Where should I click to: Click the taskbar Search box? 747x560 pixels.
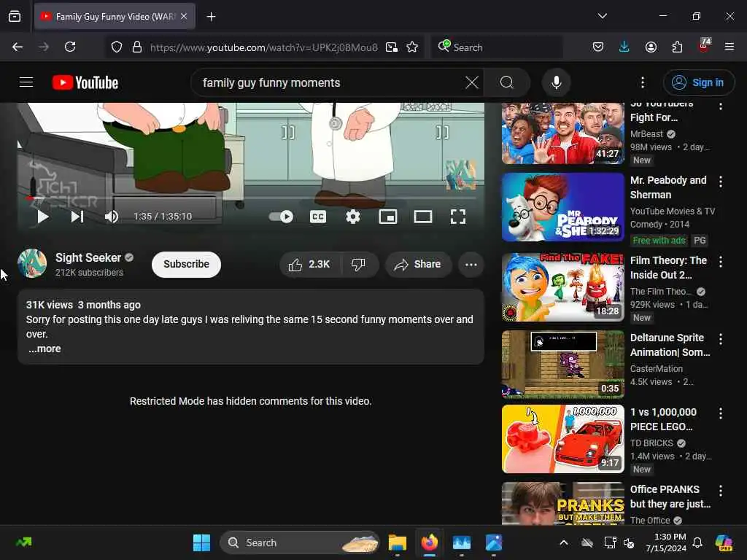click(300, 542)
